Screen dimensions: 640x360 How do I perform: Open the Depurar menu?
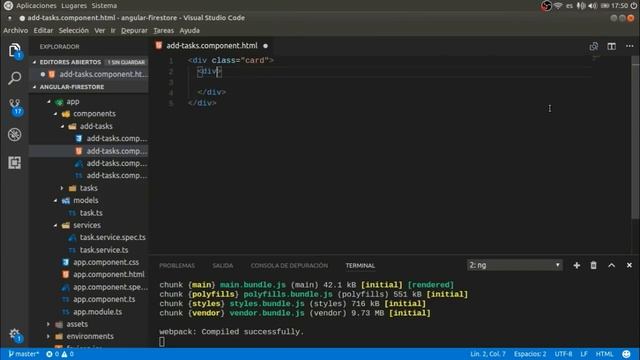(134, 31)
